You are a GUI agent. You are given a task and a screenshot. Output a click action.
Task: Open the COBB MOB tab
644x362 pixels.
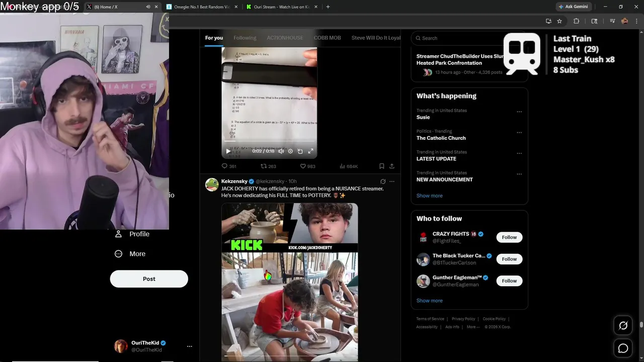[328, 38]
